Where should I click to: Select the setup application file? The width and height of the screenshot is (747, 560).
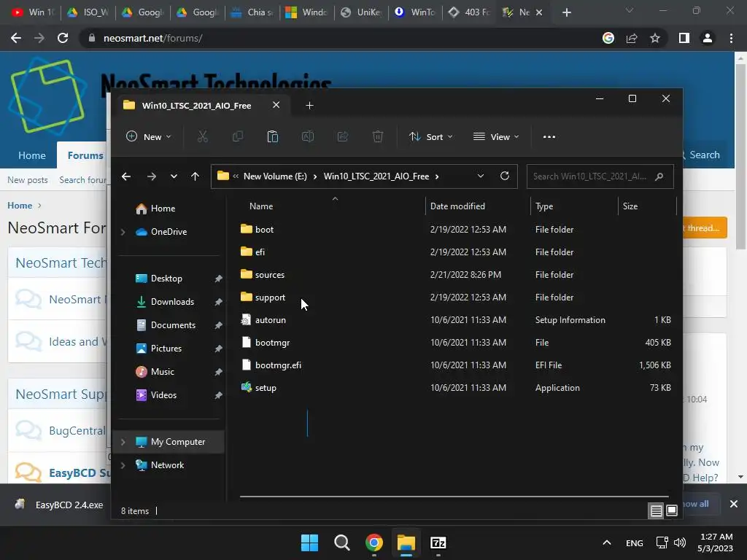266,388
